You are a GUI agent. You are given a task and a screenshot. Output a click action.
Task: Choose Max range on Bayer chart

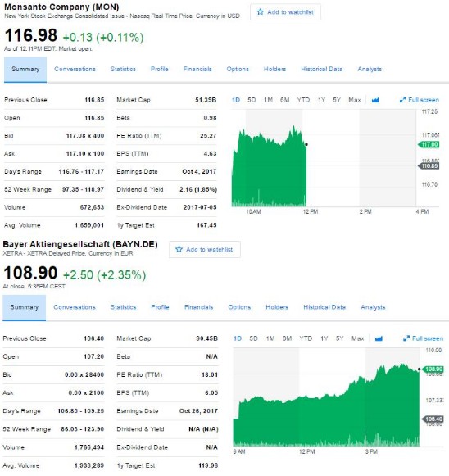coord(357,338)
